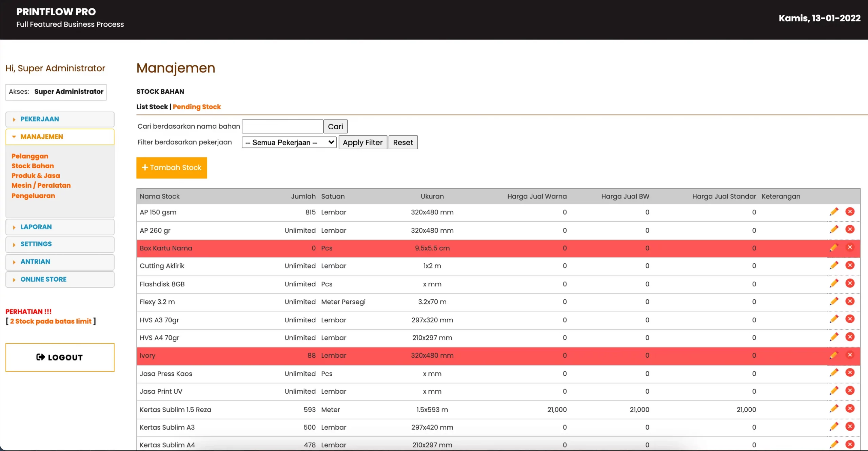This screenshot has height=451, width=868.
Task: Delete the AP 150 gsm stock row
Action: pyautogui.click(x=850, y=212)
